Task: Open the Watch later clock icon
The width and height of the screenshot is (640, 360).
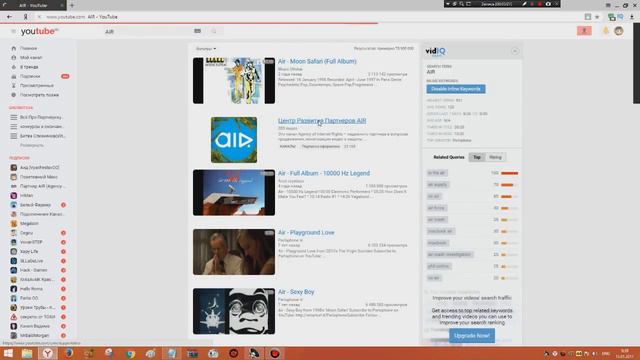Action: coord(13,95)
